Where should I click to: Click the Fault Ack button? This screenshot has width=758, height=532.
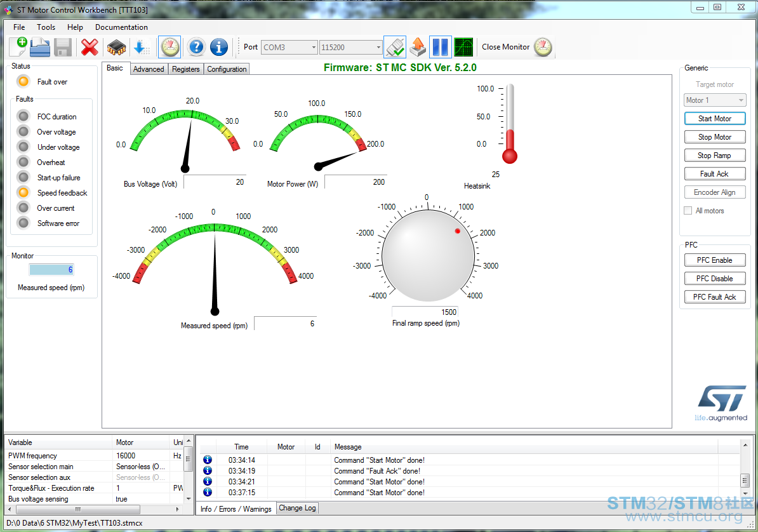point(715,173)
